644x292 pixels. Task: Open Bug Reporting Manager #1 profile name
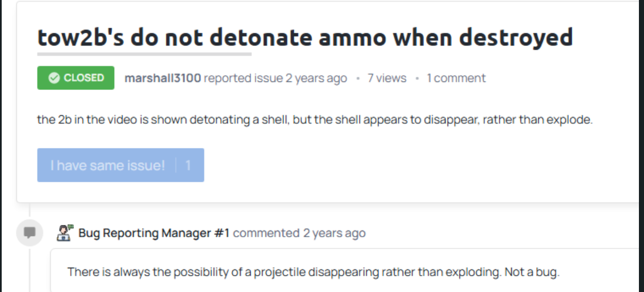click(x=154, y=233)
